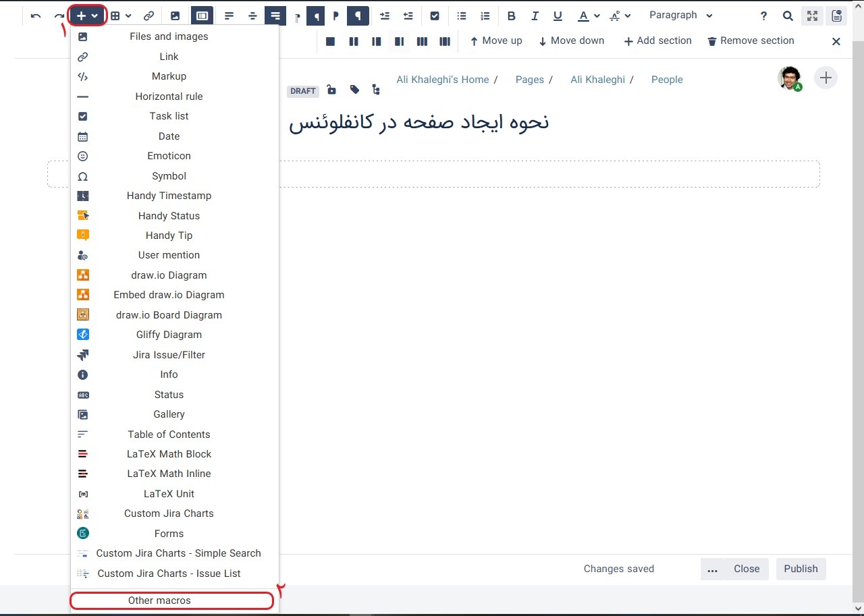
Task: Choose right sidebar section layout
Action: 400,41
